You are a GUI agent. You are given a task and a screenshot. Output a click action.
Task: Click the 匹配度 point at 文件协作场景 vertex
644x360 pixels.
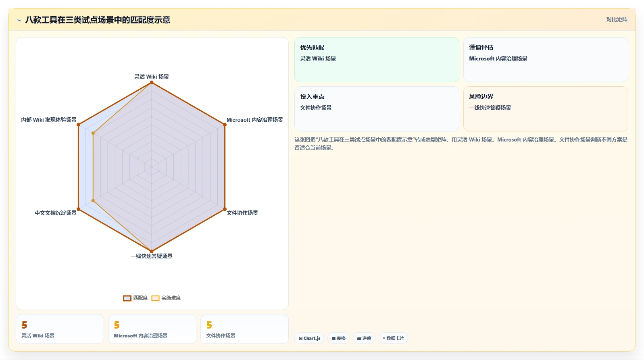click(x=225, y=209)
